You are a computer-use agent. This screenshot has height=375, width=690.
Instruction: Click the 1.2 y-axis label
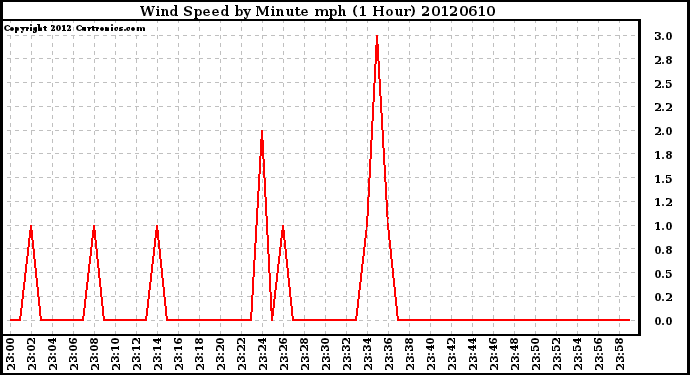click(x=663, y=202)
